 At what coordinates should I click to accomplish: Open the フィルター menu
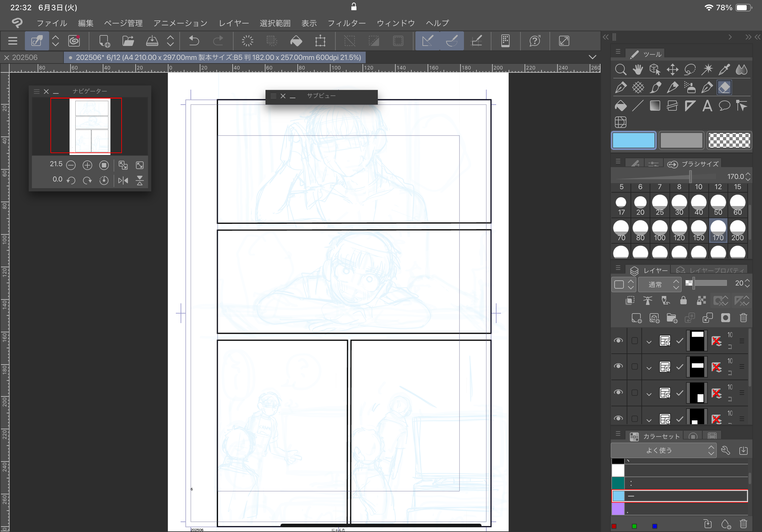(346, 23)
